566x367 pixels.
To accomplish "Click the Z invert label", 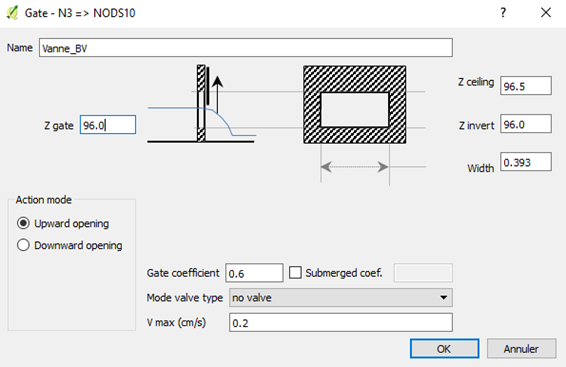I will [476, 126].
